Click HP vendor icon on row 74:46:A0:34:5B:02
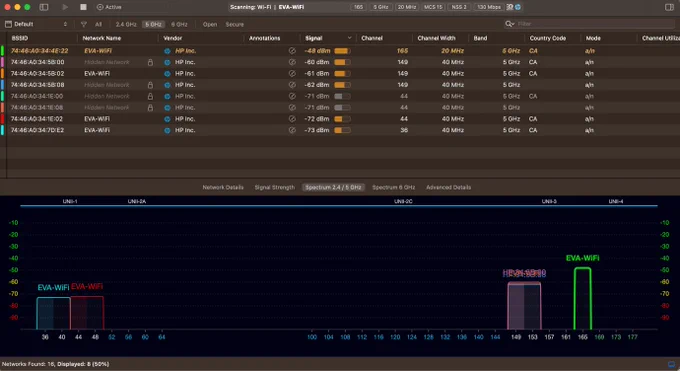Screen dimensions: 680x371 click(x=167, y=74)
